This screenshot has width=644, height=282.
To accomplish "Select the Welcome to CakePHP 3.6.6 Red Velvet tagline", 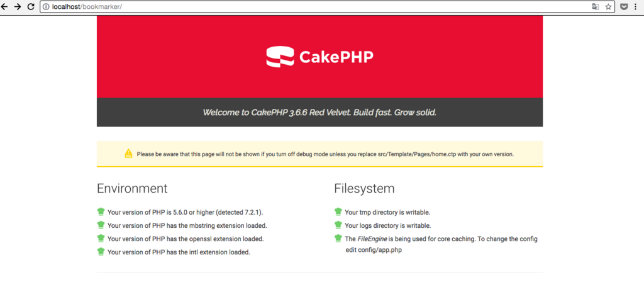I will coord(319,112).
